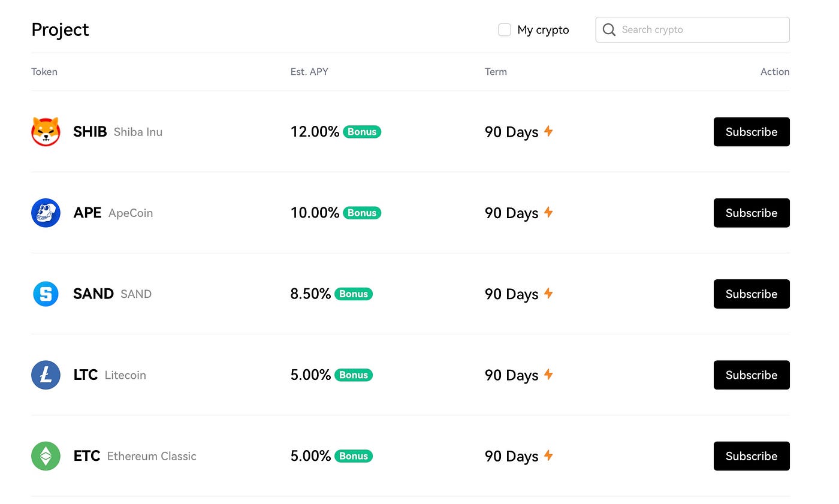Select the SAND token logo
The height and width of the screenshot is (504, 839).
tap(46, 294)
